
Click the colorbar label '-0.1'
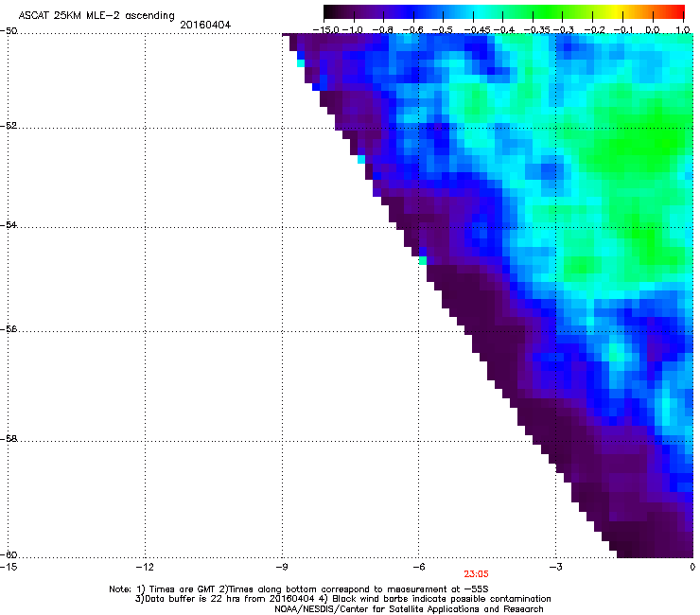[622, 29]
